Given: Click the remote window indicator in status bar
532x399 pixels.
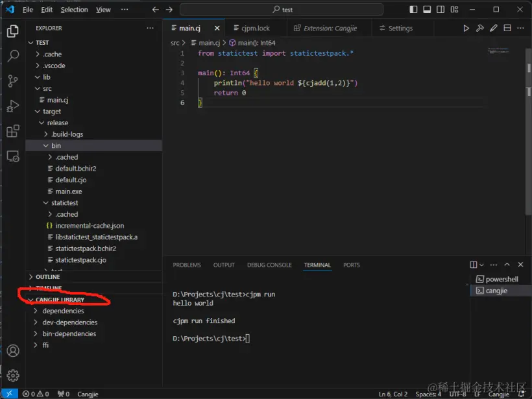Looking at the screenshot, I should coord(10,394).
